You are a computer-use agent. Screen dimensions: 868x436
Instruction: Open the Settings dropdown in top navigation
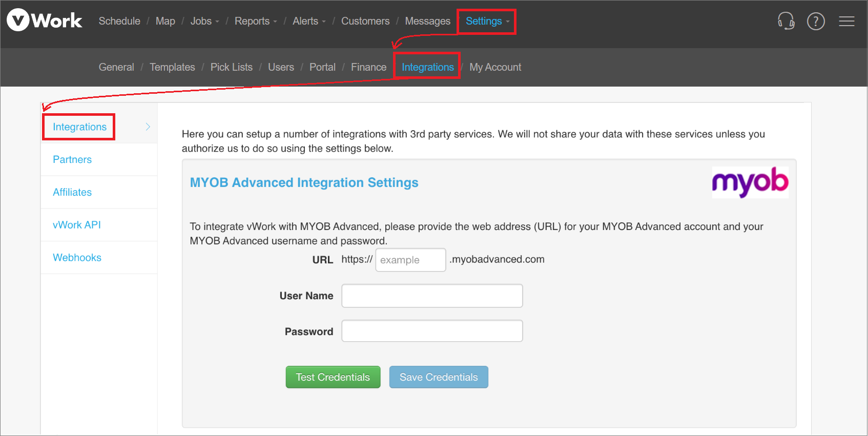click(x=487, y=21)
